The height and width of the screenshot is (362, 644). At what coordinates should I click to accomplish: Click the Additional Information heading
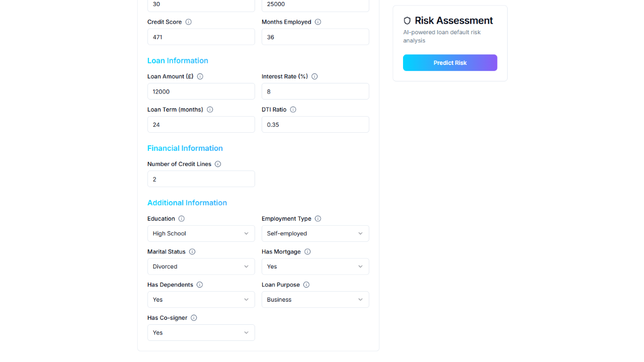click(x=187, y=203)
